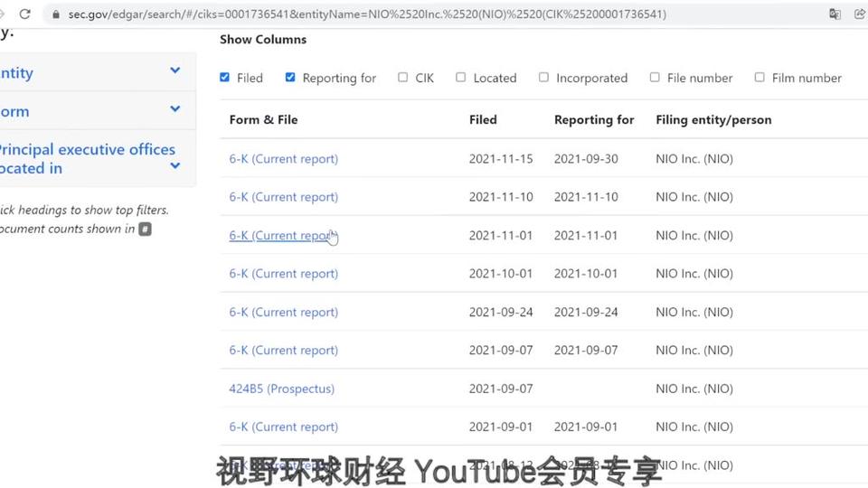Viewport: 868px width, 488px height.
Task: Select Reporting for date 2021-10-01
Action: click(586, 274)
